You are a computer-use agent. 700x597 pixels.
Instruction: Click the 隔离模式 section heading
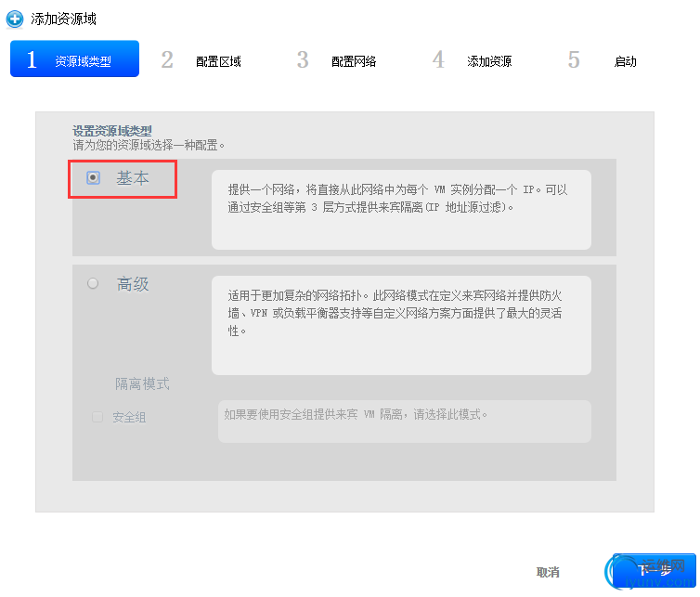coord(142,383)
